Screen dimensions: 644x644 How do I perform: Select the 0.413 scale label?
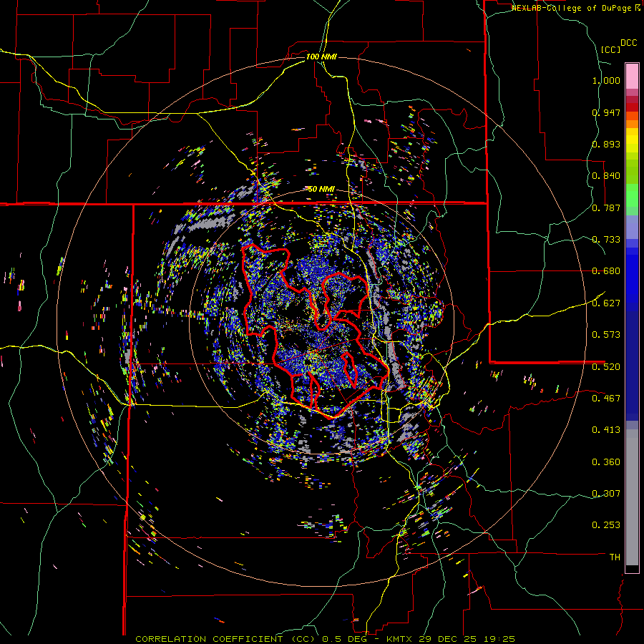[x=606, y=430]
